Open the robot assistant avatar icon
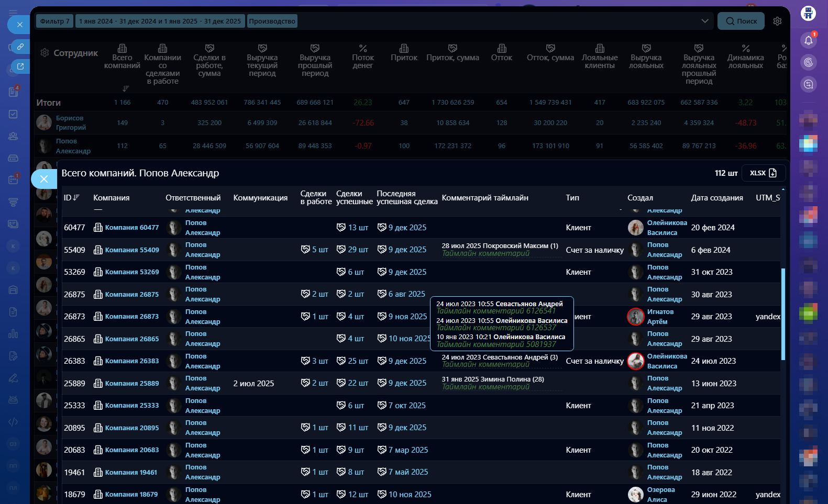The height and width of the screenshot is (504, 828). [808, 14]
